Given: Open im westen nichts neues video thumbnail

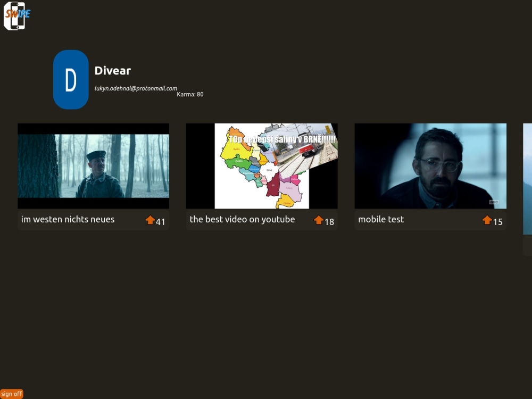Looking at the screenshot, I should (93, 166).
